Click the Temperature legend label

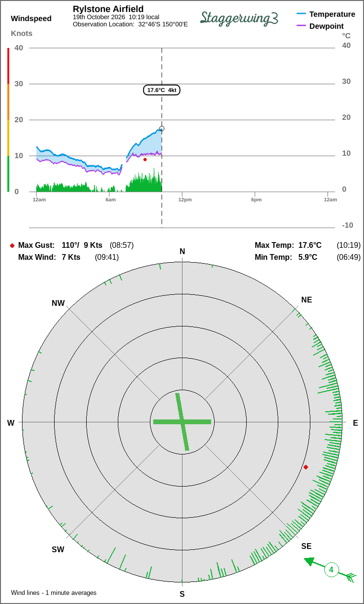332,14
